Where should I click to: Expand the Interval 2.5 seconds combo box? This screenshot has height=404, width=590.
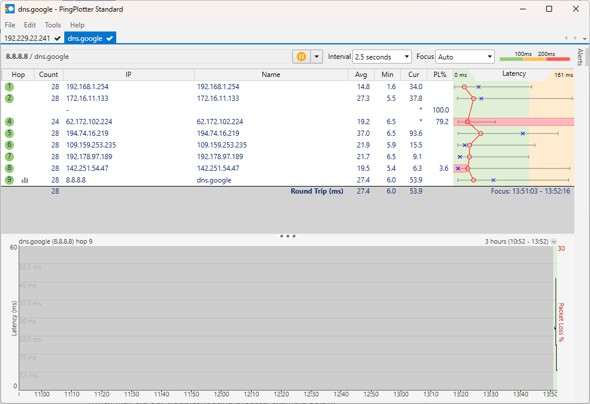pyautogui.click(x=382, y=57)
